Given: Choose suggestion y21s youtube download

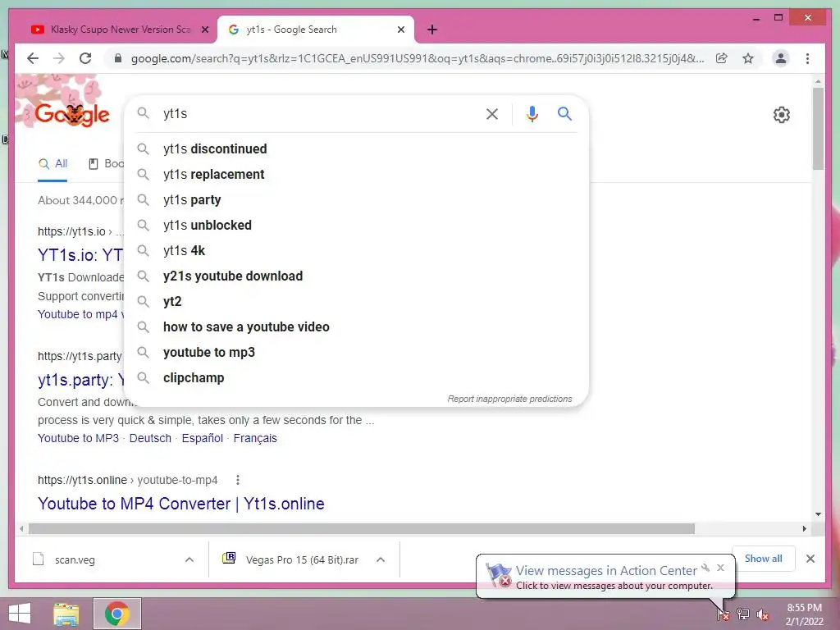Looking at the screenshot, I should [x=356, y=276].
